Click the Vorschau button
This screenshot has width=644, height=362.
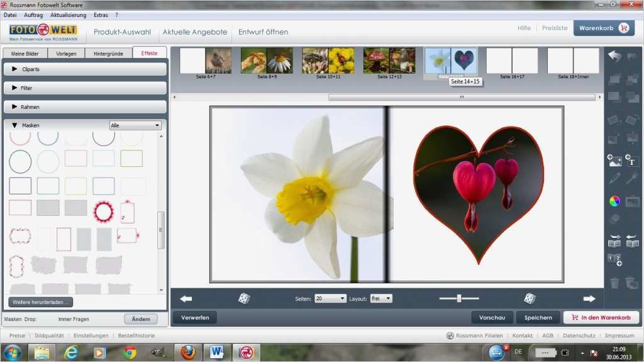coord(492,317)
